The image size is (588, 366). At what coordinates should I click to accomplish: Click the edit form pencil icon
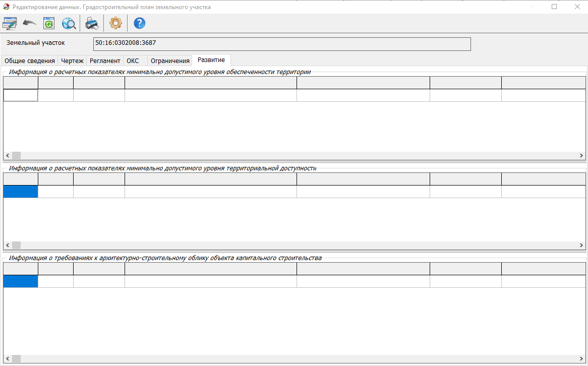pyautogui.click(x=10, y=23)
